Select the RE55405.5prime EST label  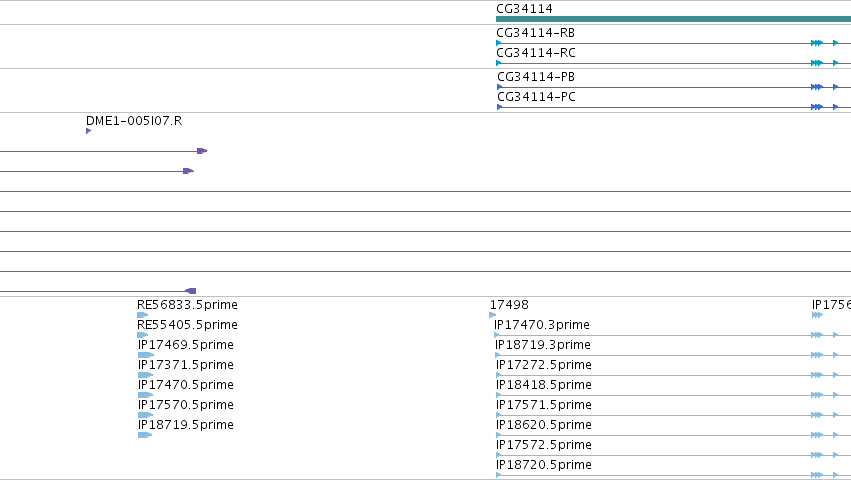[187, 325]
